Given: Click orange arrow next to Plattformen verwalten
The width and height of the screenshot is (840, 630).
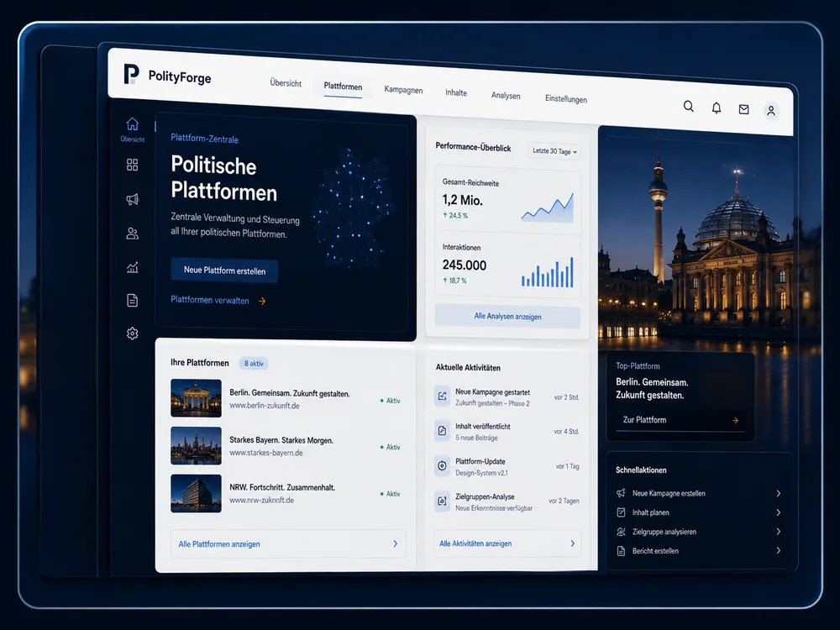Looking at the screenshot, I should click(262, 301).
